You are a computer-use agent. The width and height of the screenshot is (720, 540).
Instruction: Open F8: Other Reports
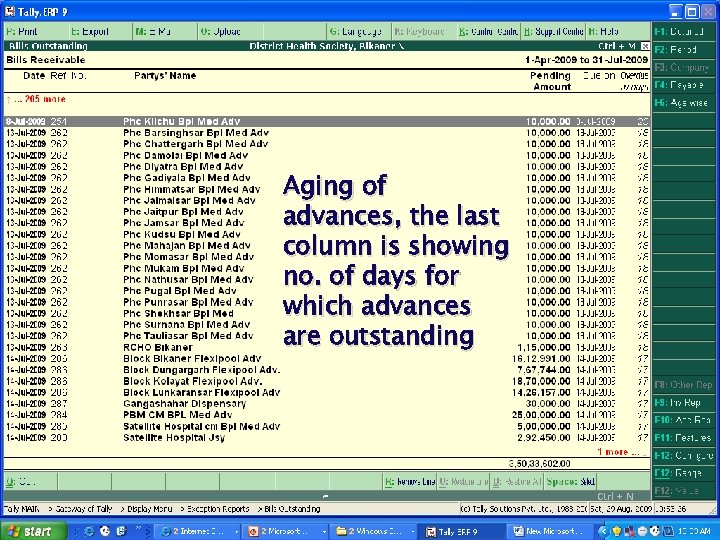pos(683,385)
